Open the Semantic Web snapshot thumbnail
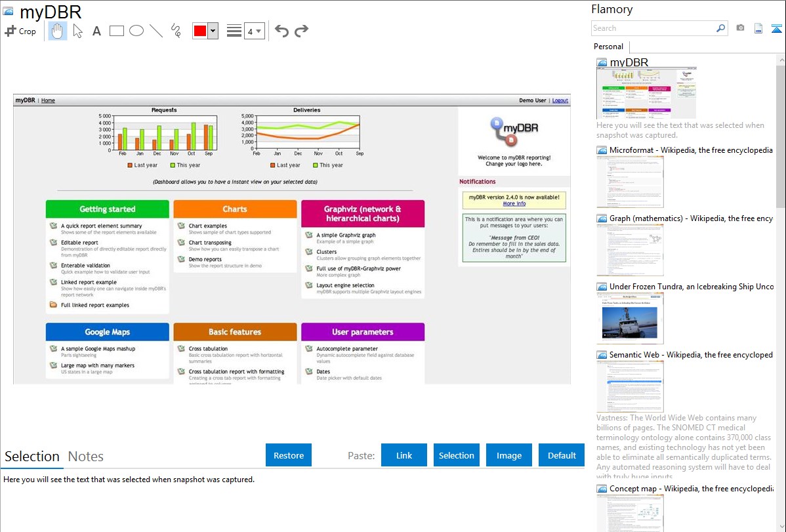This screenshot has height=532, width=786. 630,386
